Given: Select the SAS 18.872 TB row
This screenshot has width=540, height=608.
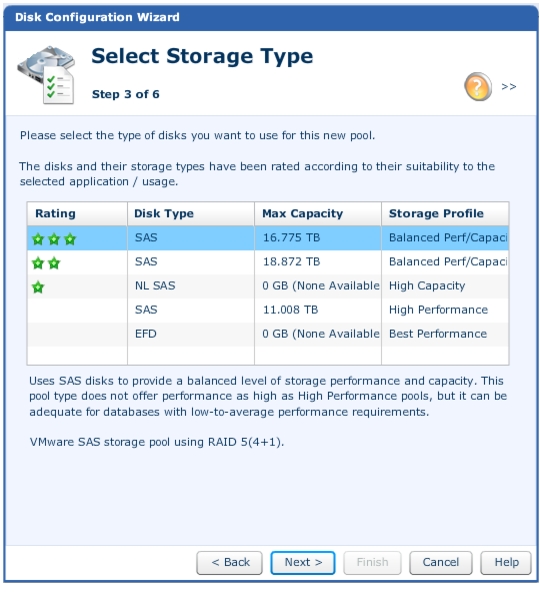Looking at the screenshot, I should tap(268, 262).
